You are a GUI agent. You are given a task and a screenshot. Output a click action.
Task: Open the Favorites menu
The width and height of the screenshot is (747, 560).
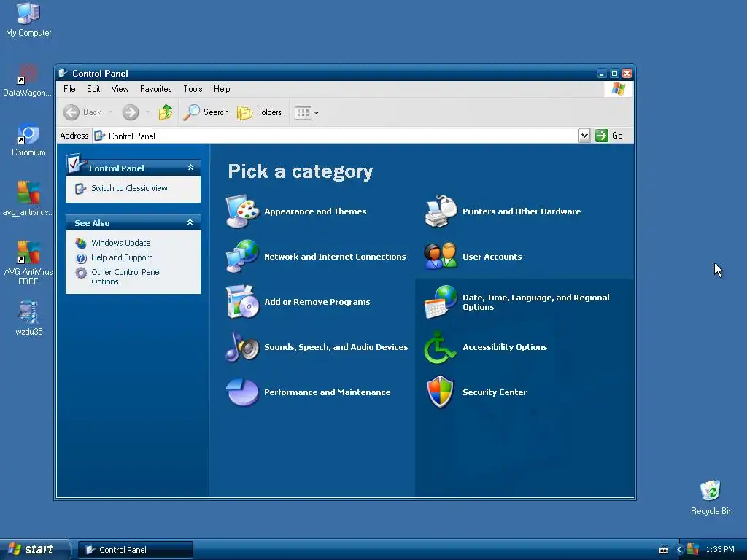click(x=156, y=89)
